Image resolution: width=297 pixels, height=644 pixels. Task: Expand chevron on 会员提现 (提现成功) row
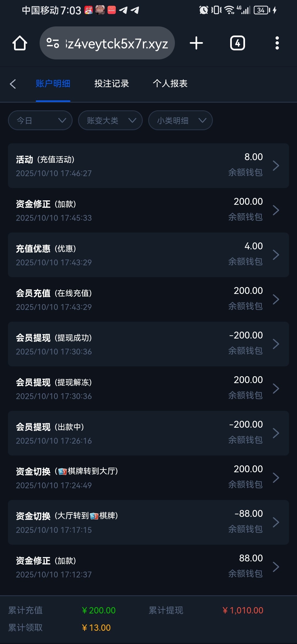click(276, 344)
